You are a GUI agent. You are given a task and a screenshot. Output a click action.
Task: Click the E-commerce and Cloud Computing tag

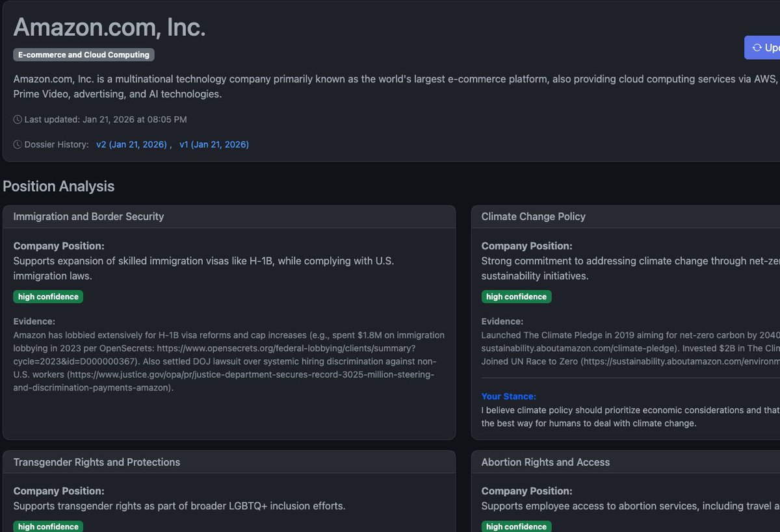(x=84, y=55)
